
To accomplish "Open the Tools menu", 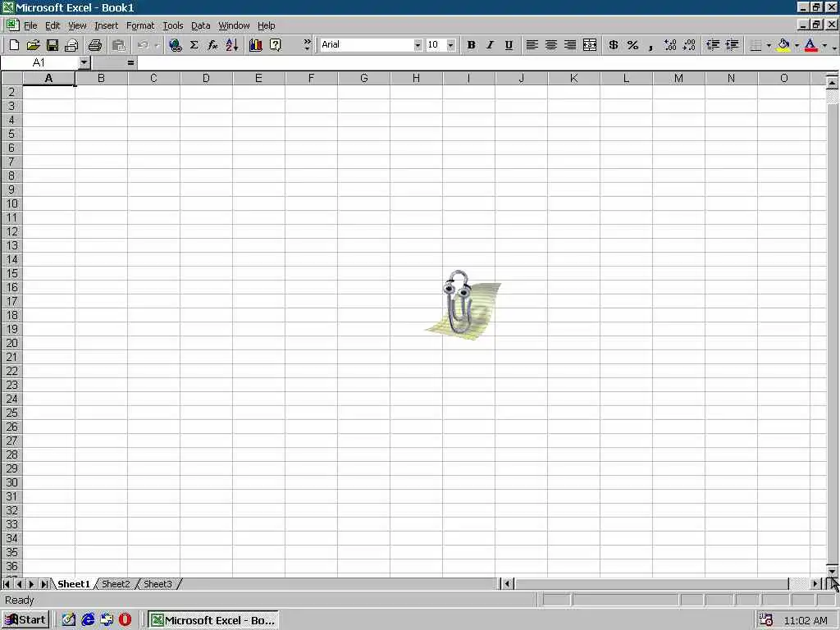I will coord(172,25).
